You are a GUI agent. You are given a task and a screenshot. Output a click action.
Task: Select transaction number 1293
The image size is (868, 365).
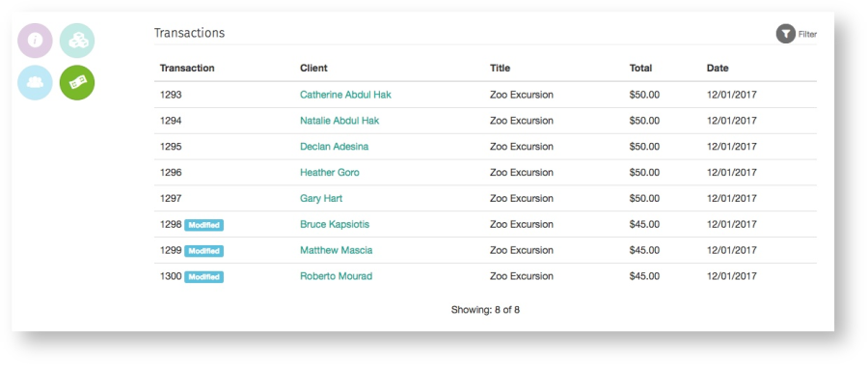point(171,95)
